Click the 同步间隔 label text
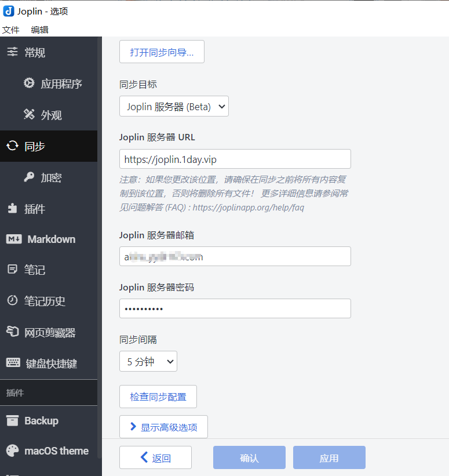The image size is (449, 476). (x=138, y=339)
